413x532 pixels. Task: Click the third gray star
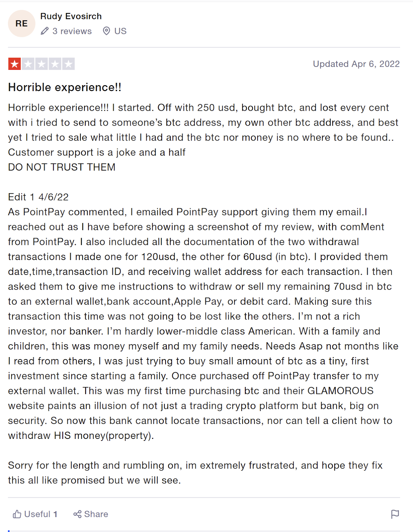click(x=42, y=64)
